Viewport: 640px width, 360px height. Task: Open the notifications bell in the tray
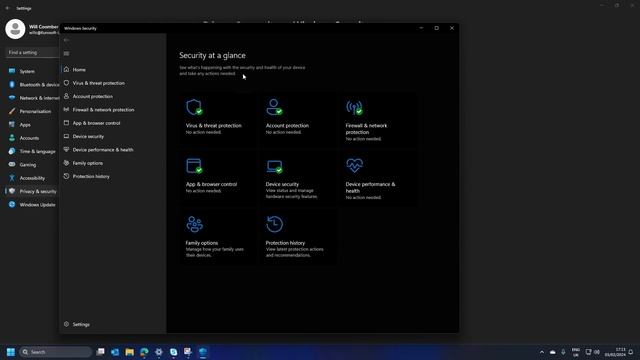click(x=631, y=352)
